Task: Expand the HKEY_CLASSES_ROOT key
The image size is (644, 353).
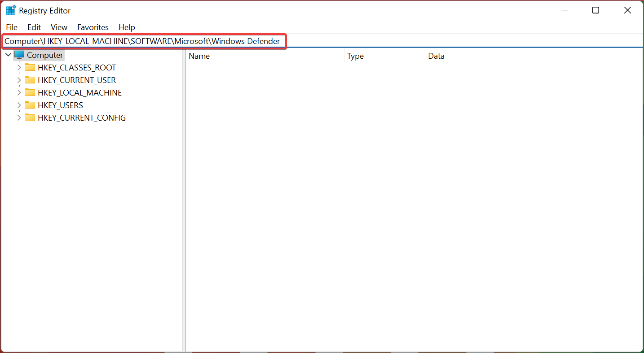Action: click(x=19, y=68)
